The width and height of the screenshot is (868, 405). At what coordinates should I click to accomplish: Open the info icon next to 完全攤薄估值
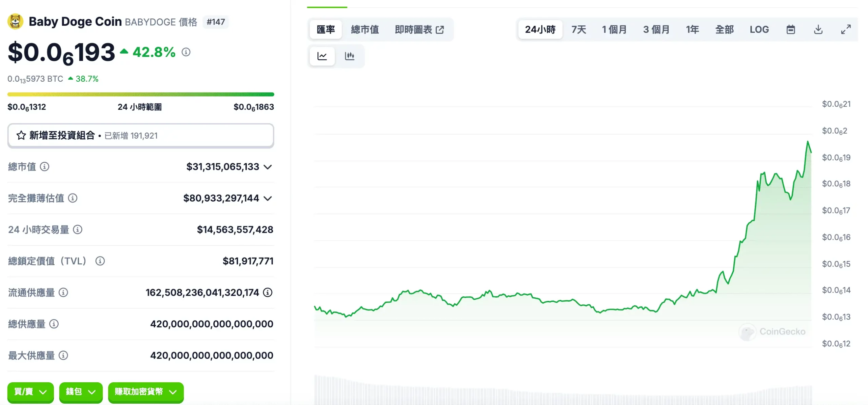(73, 198)
